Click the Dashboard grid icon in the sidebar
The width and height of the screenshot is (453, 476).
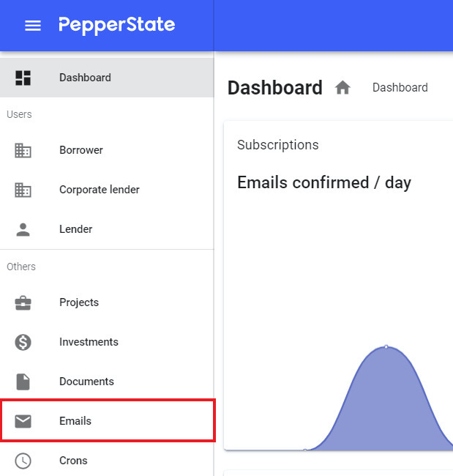(x=23, y=78)
